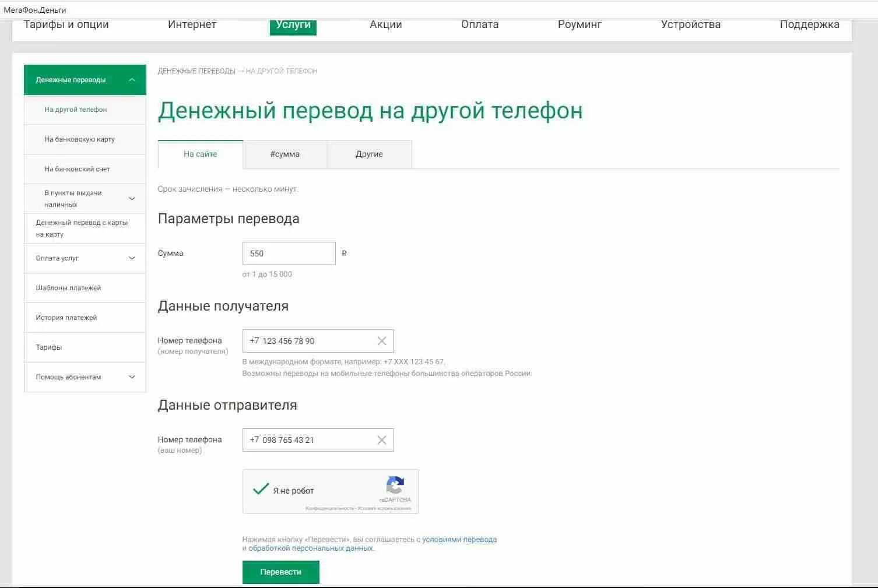Go to the 'Акции' navigation item
Screen dimensions: 878x588
386,24
